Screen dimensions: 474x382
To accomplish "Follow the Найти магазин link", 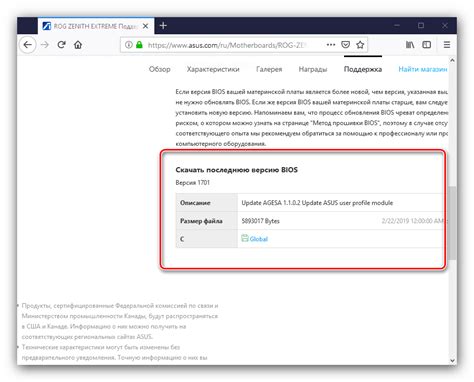I will pos(423,69).
